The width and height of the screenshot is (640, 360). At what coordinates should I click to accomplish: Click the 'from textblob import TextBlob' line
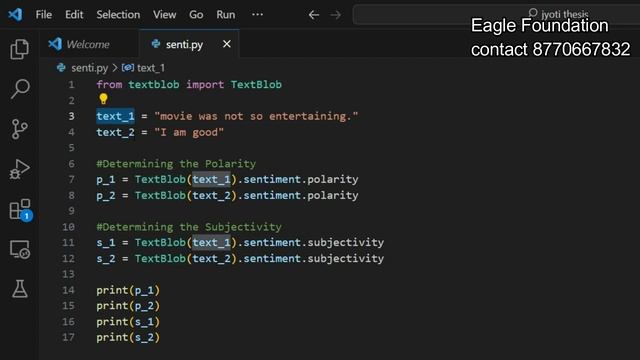(x=189, y=84)
